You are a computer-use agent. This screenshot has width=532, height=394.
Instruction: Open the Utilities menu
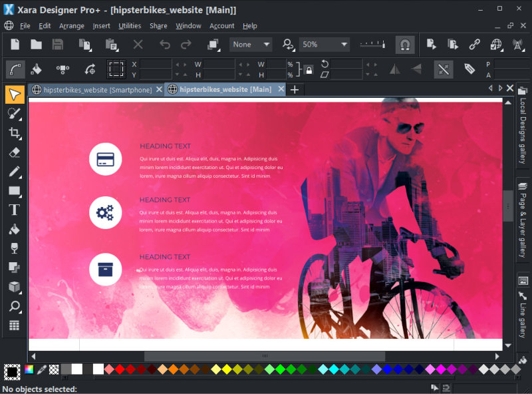pos(130,25)
